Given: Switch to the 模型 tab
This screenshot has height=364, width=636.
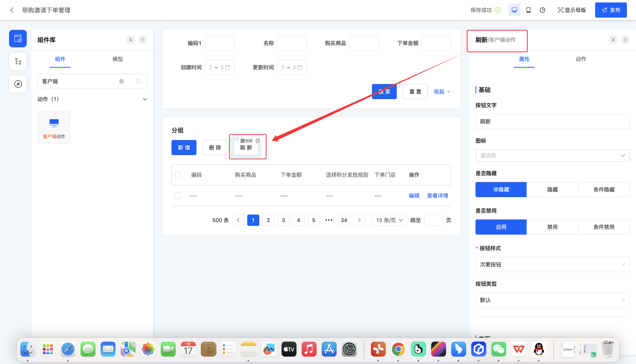Looking at the screenshot, I should (x=118, y=59).
